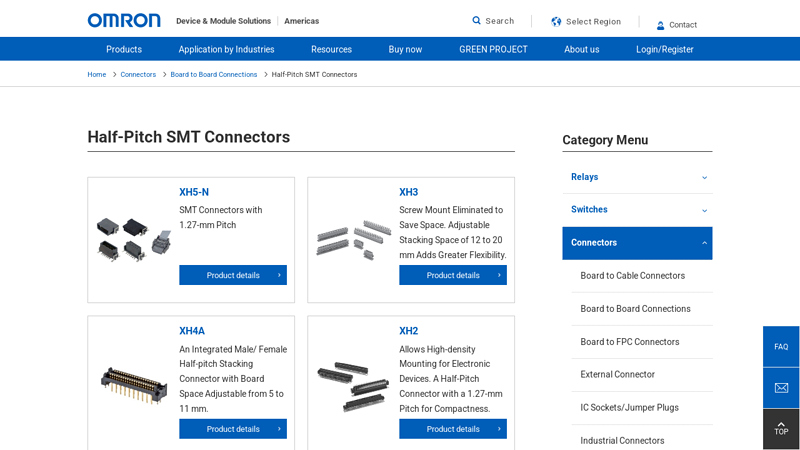Open About us menu item

coord(582,49)
